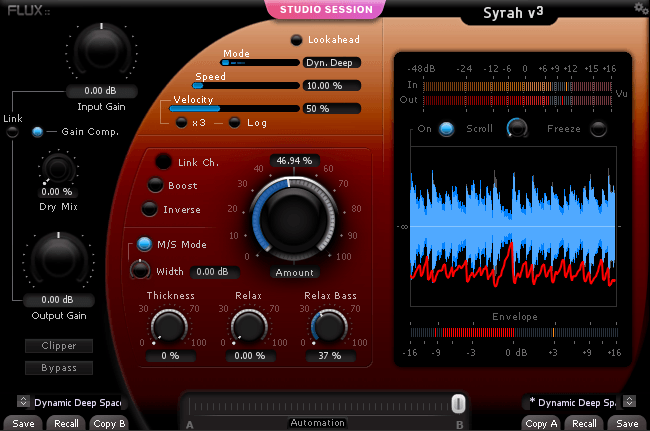Enable the Boost toggle

(155, 185)
